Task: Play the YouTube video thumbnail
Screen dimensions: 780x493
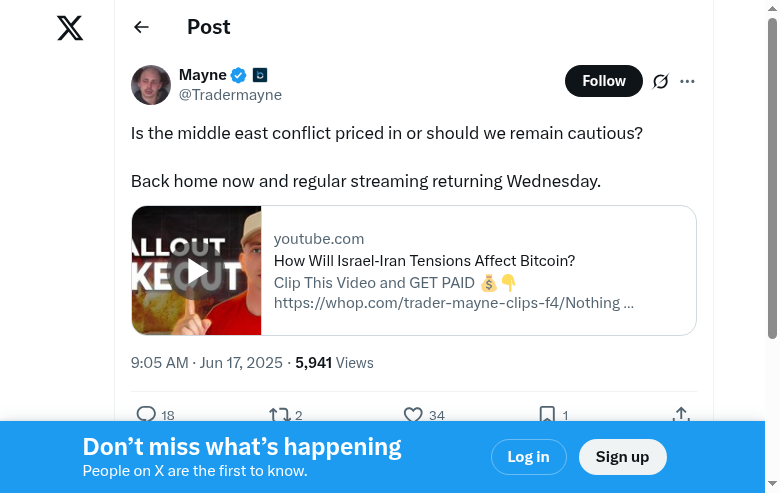Action: coord(197,270)
